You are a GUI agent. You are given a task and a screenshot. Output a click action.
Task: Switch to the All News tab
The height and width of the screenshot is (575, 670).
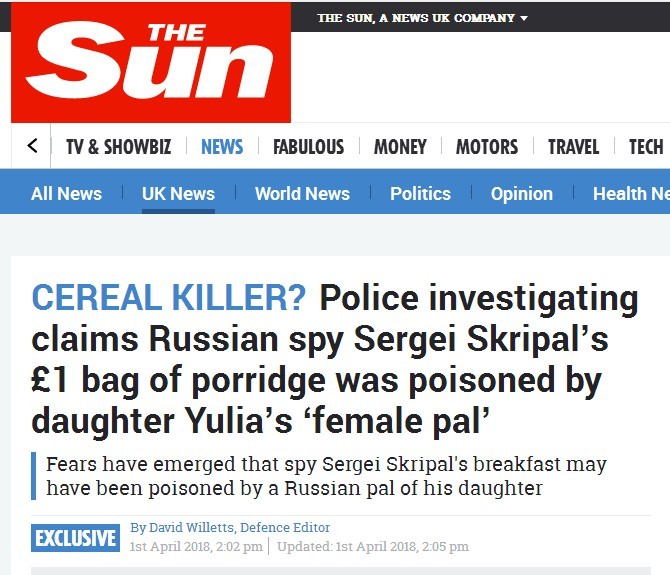(x=66, y=194)
